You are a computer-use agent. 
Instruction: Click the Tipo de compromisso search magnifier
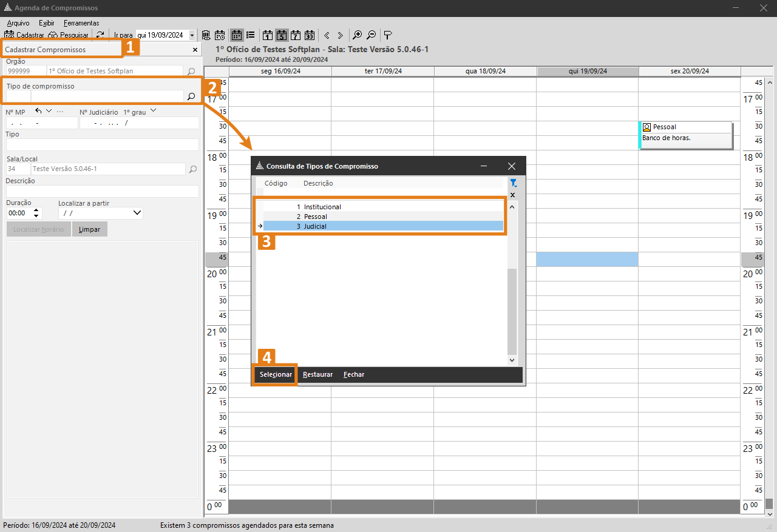pos(191,96)
